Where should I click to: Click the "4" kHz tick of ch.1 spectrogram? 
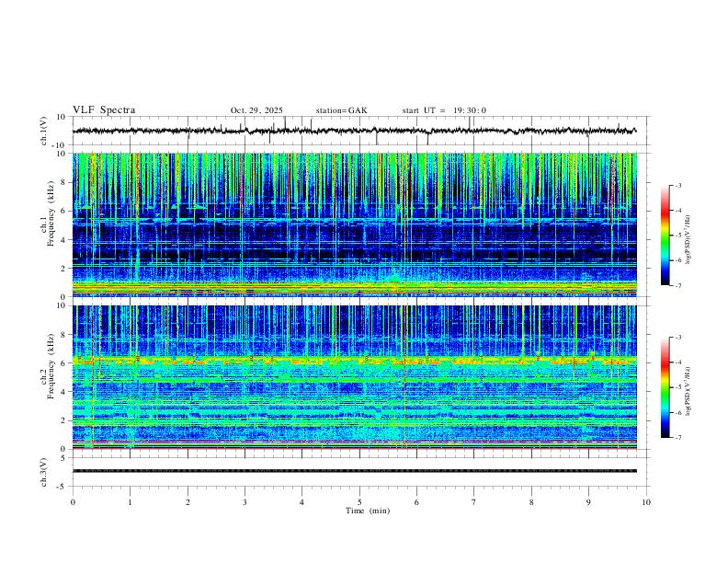tap(65, 240)
